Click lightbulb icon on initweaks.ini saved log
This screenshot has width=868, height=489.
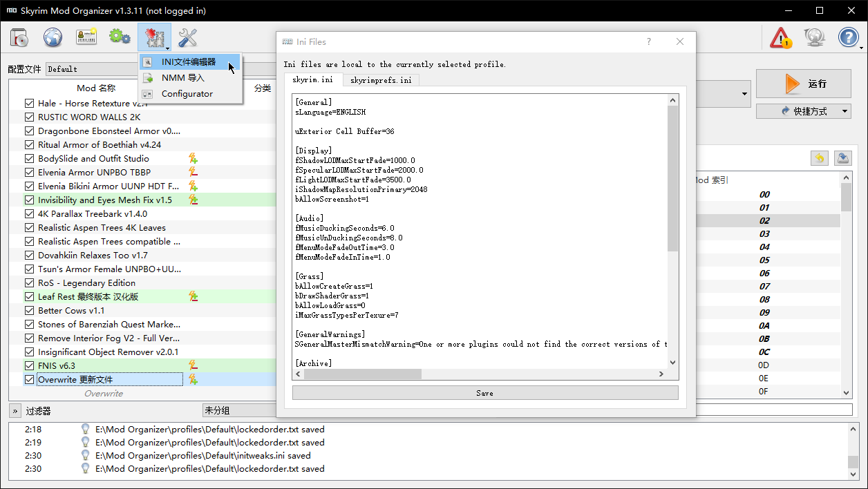[86, 456]
